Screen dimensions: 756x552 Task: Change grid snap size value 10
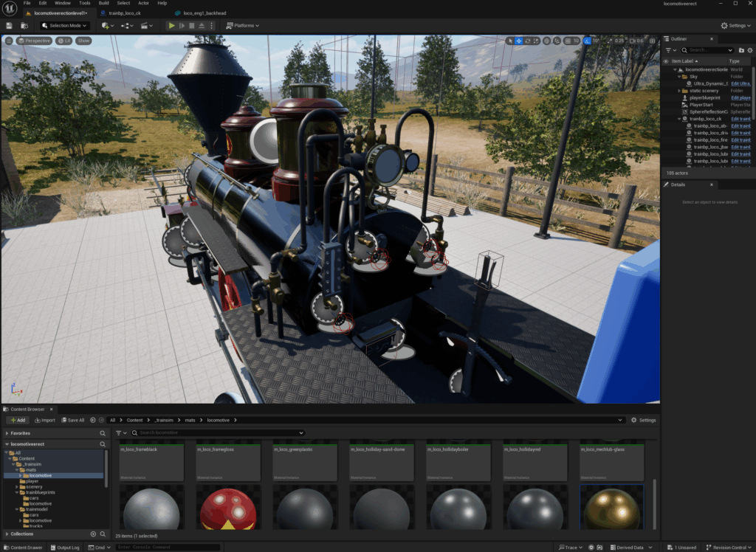point(576,41)
